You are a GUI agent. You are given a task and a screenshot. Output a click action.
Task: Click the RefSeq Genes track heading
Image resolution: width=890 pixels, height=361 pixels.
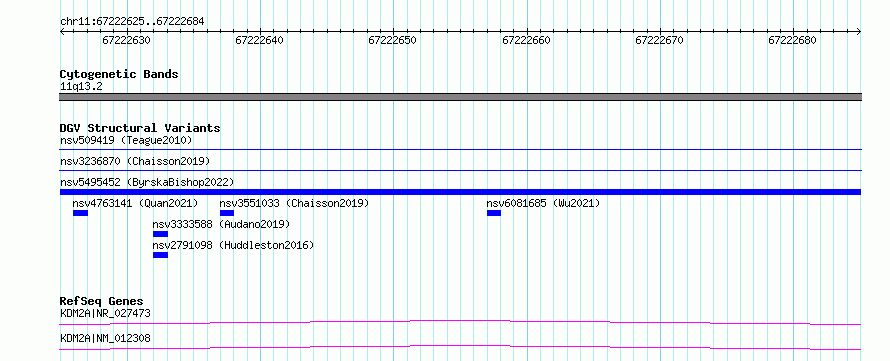coord(102,301)
